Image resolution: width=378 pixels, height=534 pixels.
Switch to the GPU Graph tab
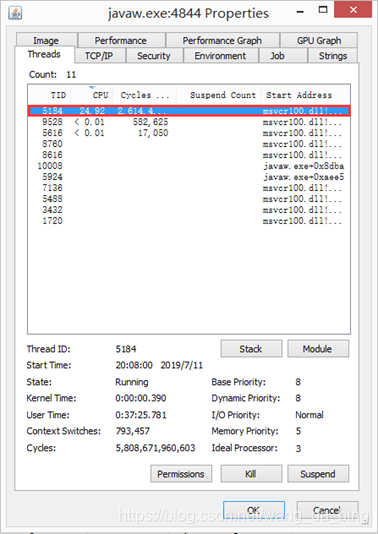point(319,41)
